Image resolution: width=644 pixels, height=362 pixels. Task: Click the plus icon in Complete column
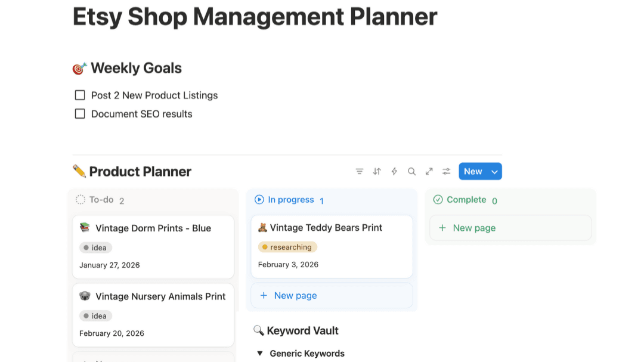[x=442, y=228]
